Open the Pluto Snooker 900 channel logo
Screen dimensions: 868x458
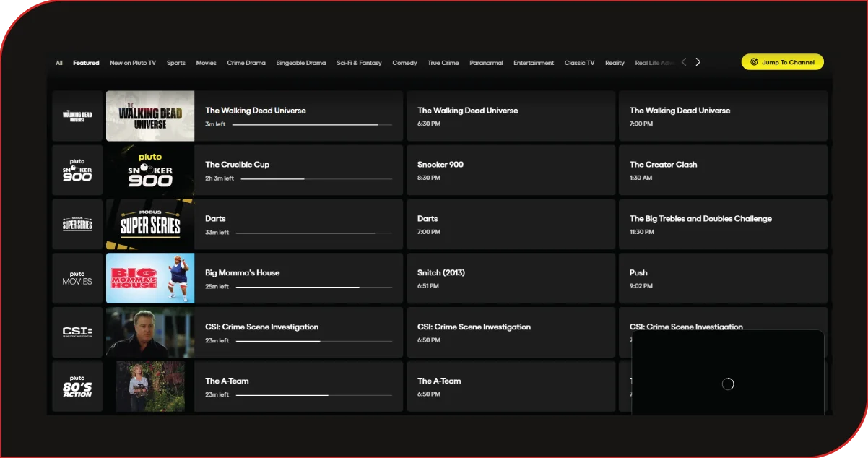click(x=77, y=170)
